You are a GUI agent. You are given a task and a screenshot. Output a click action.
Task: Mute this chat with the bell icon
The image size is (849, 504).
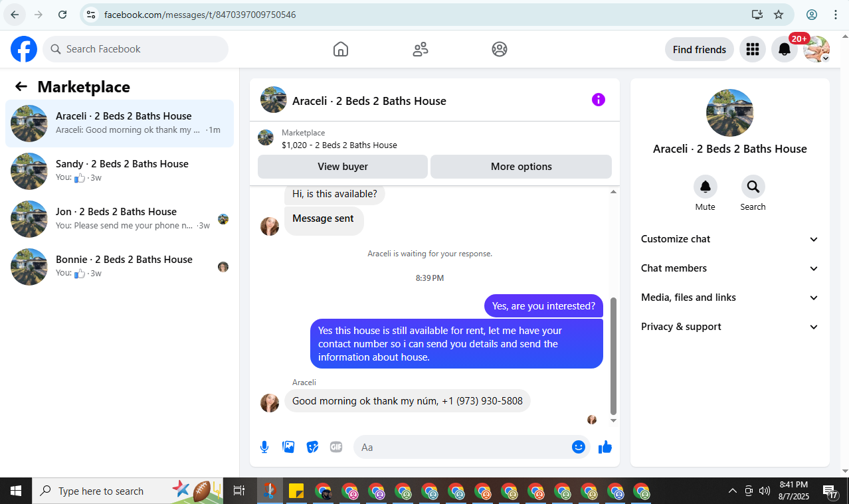(x=706, y=187)
